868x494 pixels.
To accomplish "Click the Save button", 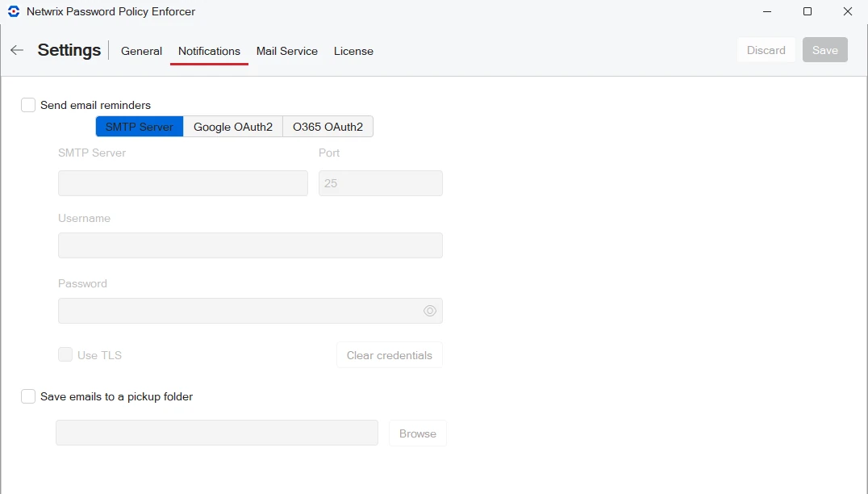I will point(824,50).
